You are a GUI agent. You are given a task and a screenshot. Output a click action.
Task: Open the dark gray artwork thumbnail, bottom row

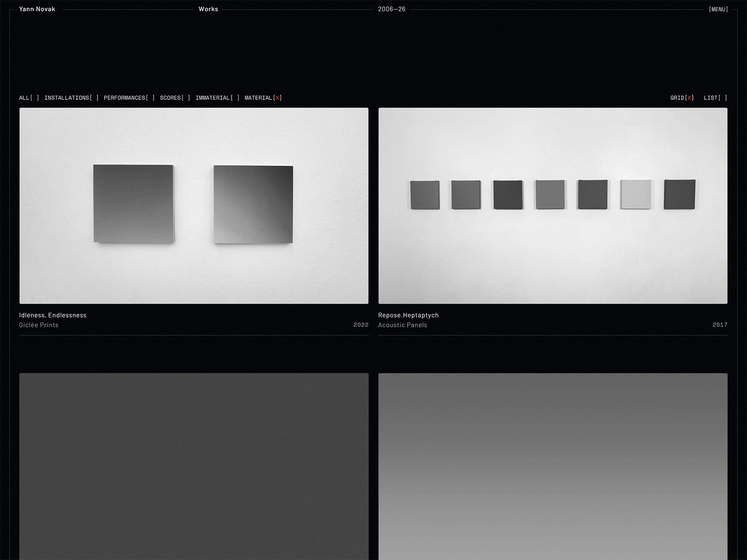click(x=194, y=466)
